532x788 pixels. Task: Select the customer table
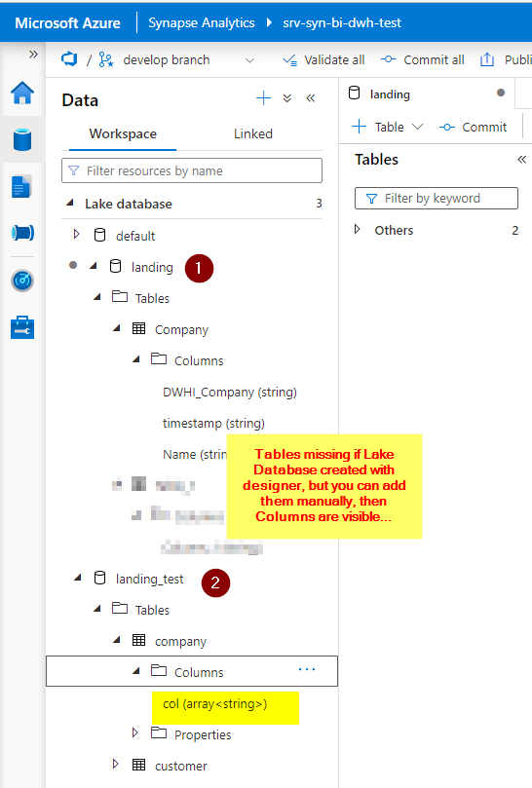pos(180,766)
